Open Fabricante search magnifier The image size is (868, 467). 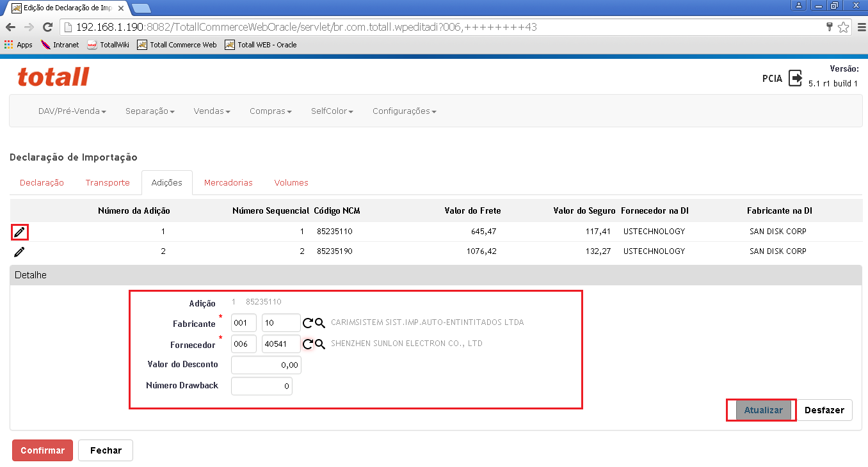click(x=320, y=323)
